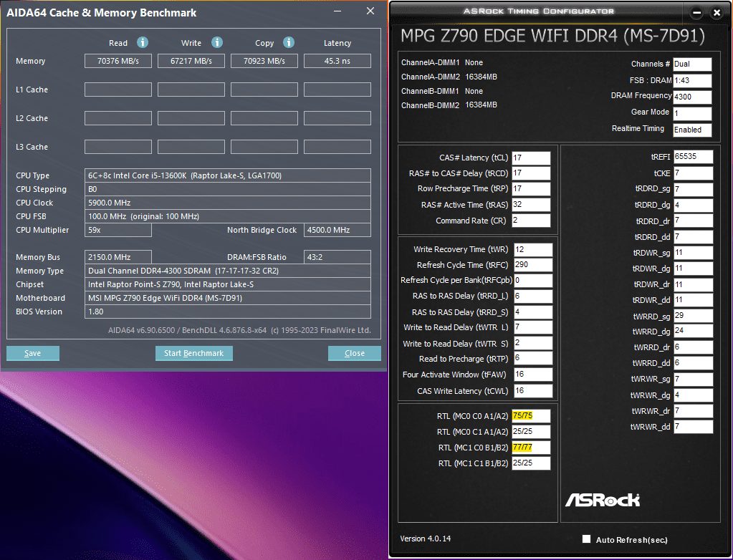Click the Four Activate Window (tFAW) field
Viewport: 733px width, 560px height.
pos(533,375)
